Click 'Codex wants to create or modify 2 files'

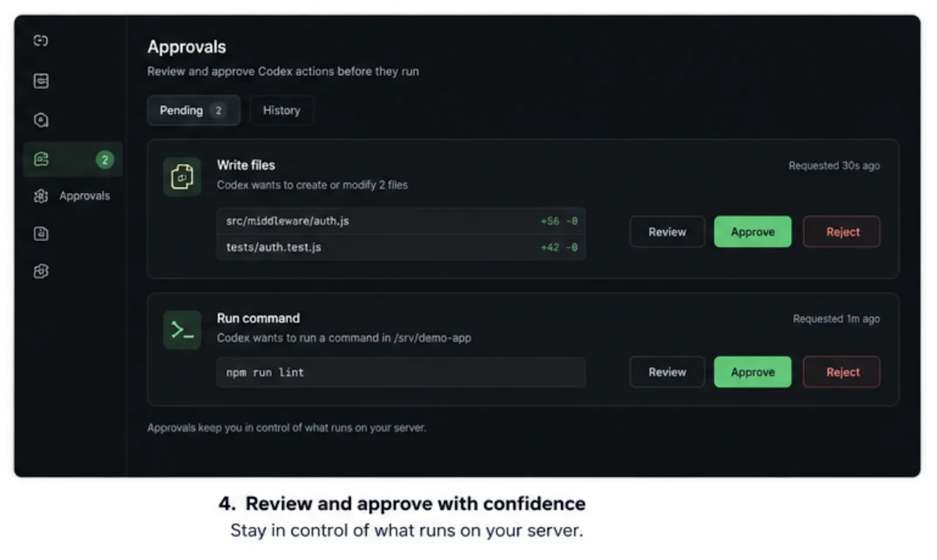[x=312, y=185]
